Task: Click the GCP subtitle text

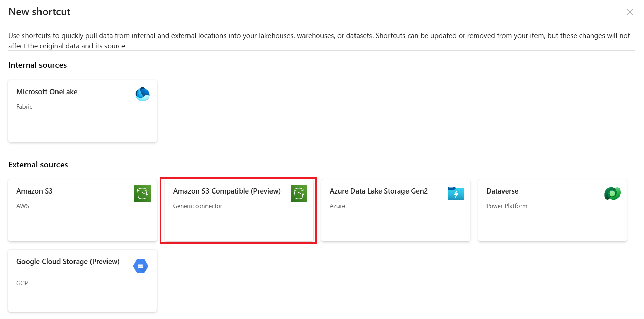Action: [22, 283]
